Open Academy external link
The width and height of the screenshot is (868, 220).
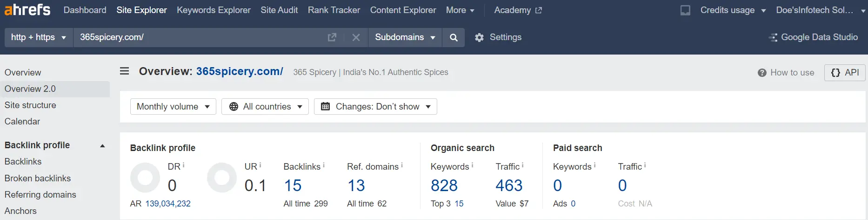tap(518, 10)
